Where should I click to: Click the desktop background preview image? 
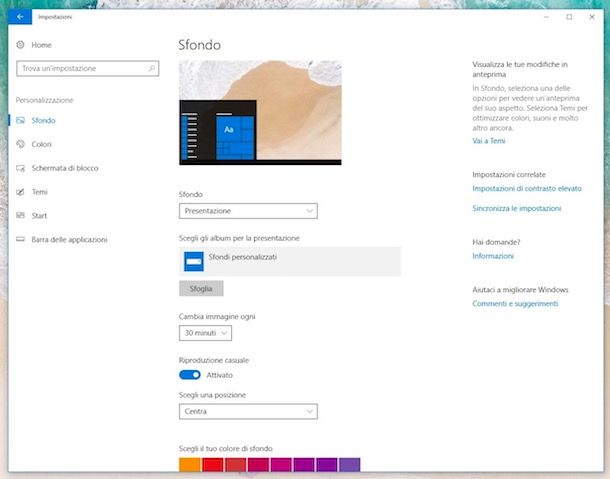[x=260, y=113]
